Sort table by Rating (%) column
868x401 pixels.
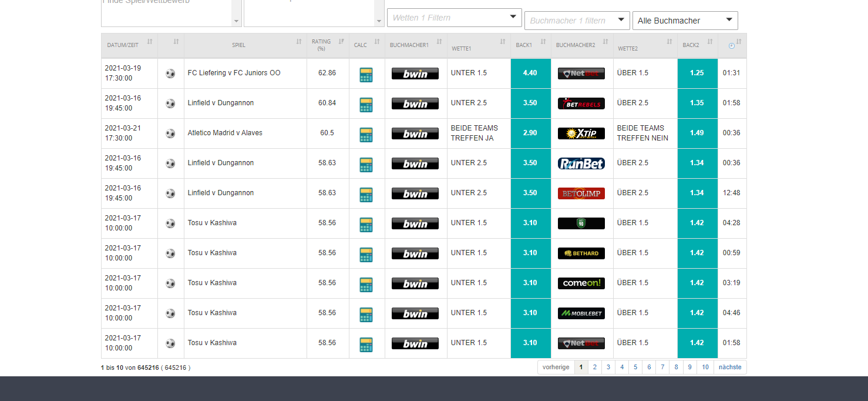[x=328, y=45]
